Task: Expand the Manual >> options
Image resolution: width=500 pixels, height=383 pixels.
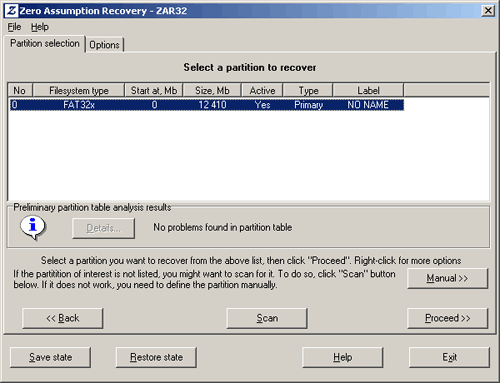Action: pyautogui.click(x=447, y=278)
